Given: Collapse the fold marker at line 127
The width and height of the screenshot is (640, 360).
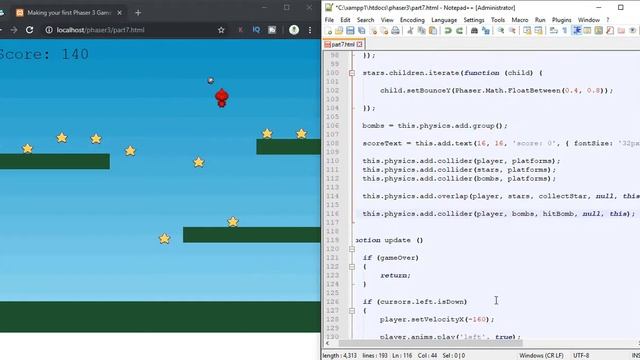Looking at the screenshot, I should click(352, 311).
